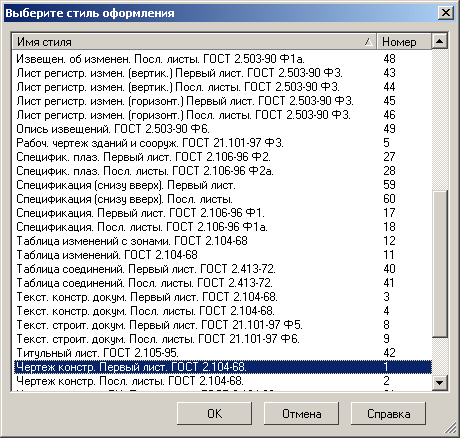460x438 pixels.
Task: Sort list by Номер column header
Action: [404, 42]
